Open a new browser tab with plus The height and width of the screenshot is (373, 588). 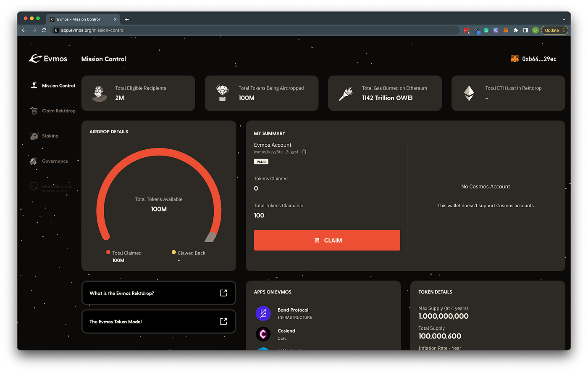[x=127, y=19]
